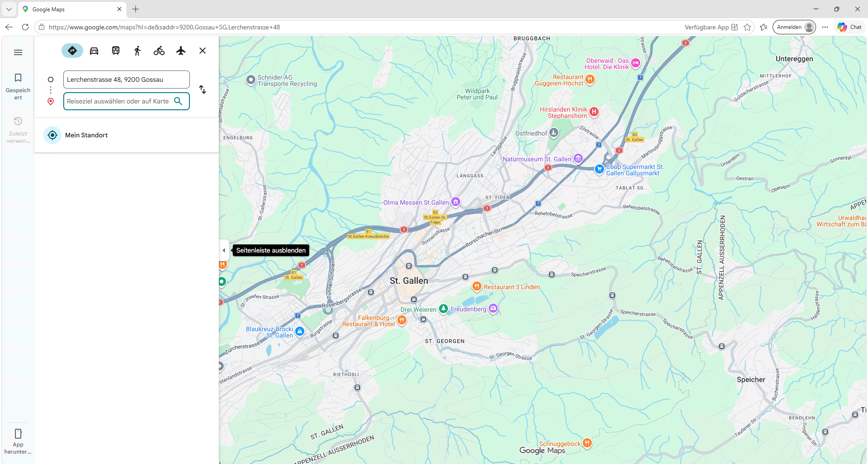View site information lock icon
This screenshot has height=464, width=868.
pos(42,27)
